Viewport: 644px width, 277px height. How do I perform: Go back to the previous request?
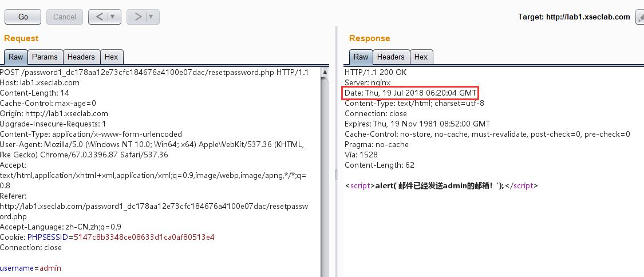tap(100, 17)
